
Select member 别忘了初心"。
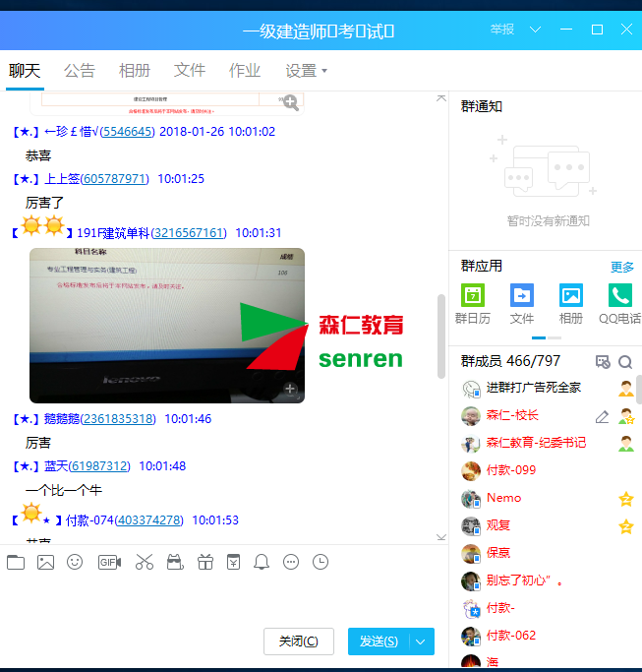click(524, 580)
